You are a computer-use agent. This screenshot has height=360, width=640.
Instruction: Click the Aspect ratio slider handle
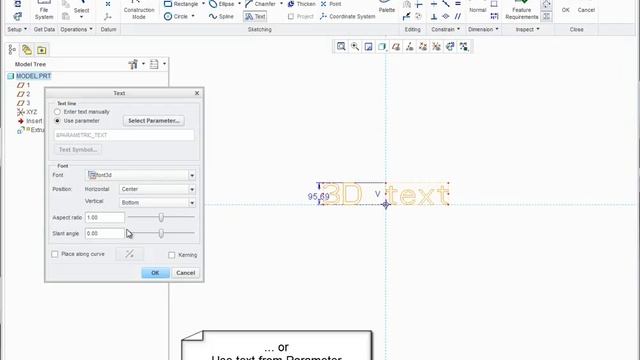[x=161, y=218]
